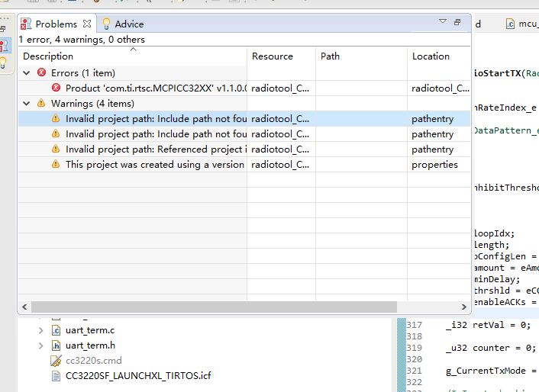Switch to the mcu editor tab

click(x=521, y=24)
